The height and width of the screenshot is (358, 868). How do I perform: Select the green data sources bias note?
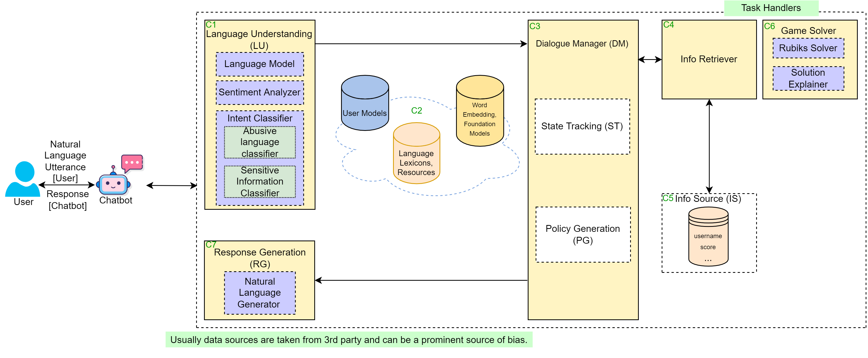point(348,340)
